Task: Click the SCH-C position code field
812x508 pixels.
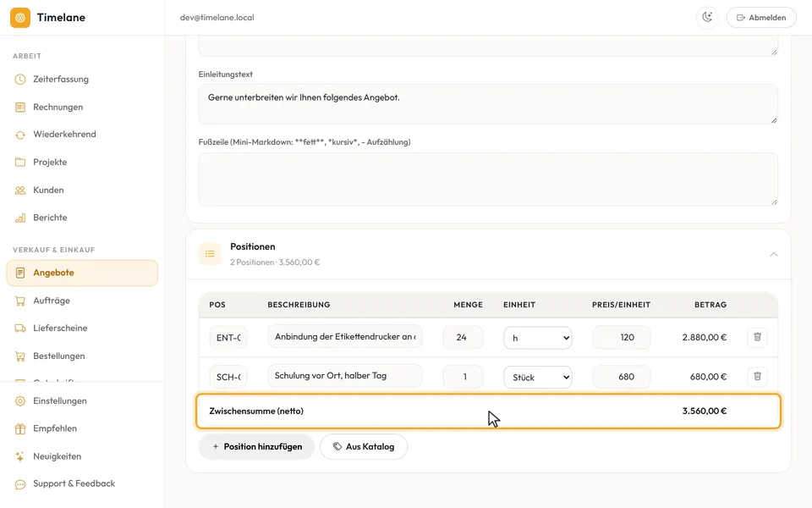Action: [228, 378]
